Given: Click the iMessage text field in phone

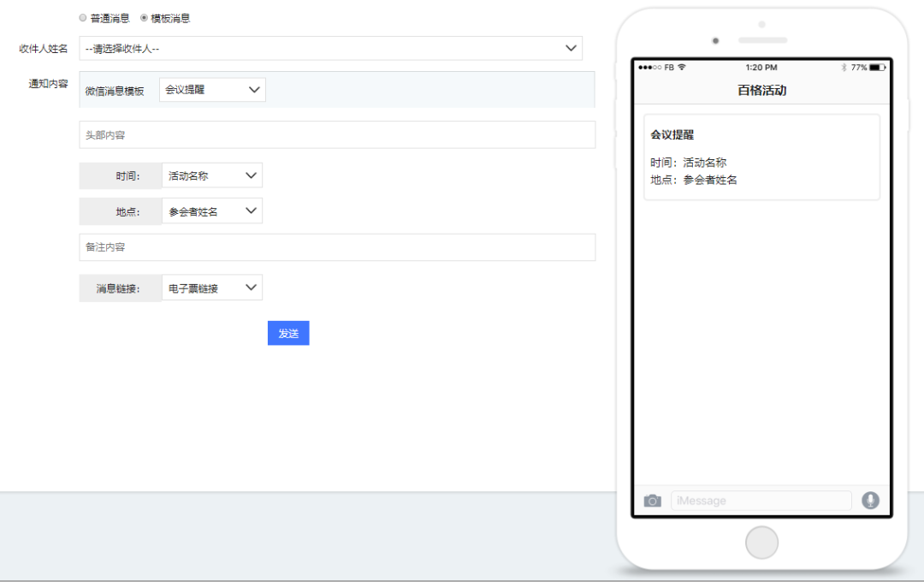Looking at the screenshot, I should tap(761, 501).
